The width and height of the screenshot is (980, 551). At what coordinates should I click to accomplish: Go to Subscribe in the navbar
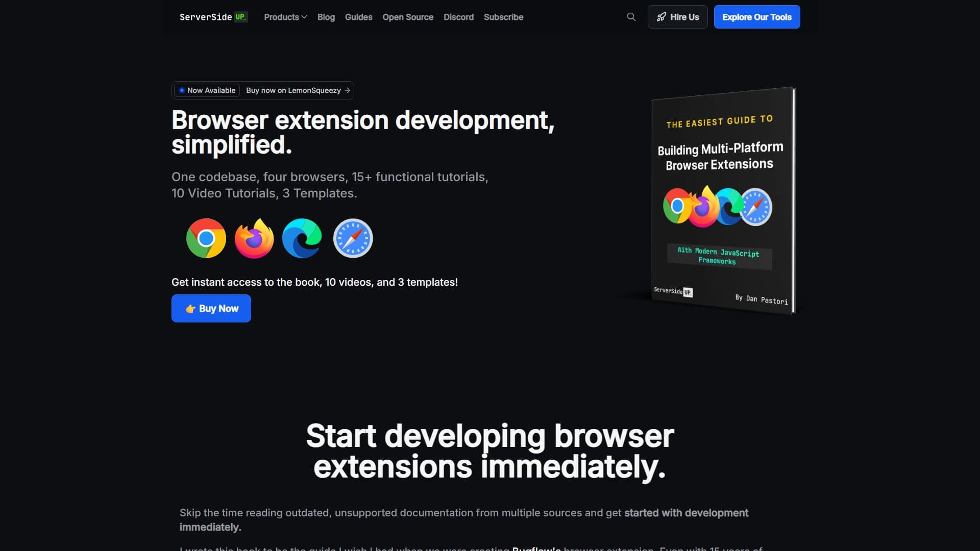coord(503,17)
